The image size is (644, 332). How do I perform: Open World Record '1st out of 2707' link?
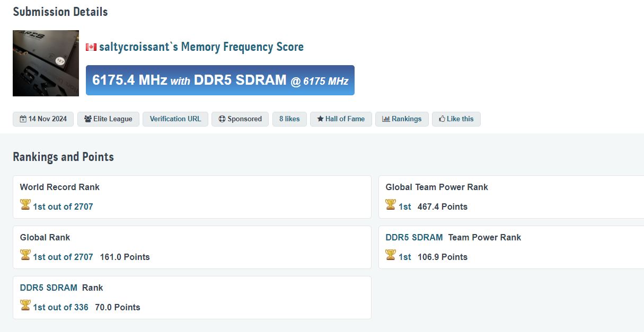tap(63, 207)
